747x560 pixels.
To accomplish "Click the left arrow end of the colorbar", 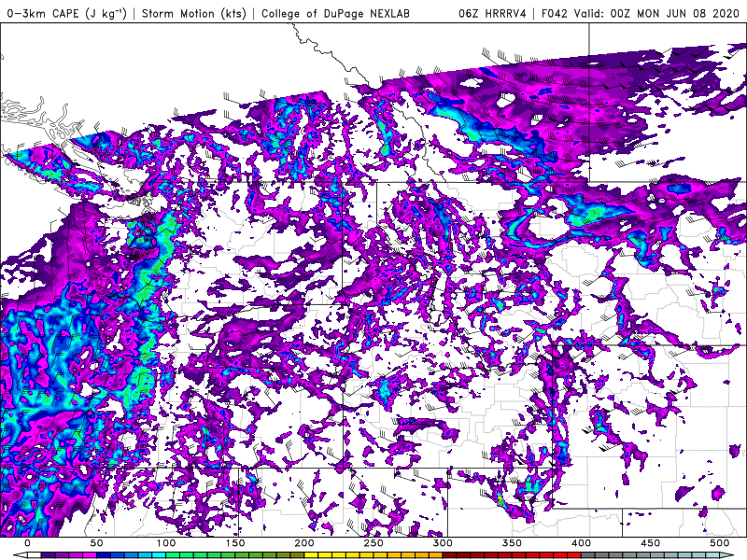I will click(21, 555).
